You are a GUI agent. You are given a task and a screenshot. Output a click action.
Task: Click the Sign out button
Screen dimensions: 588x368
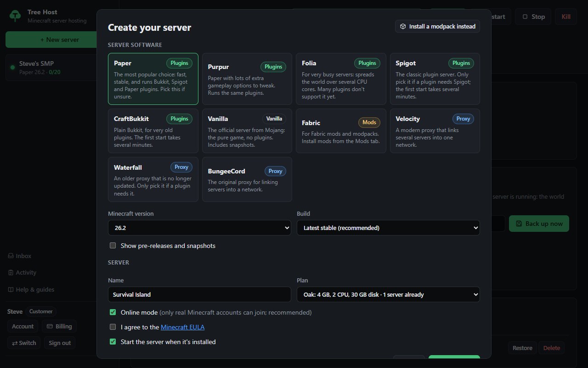pyautogui.click(x=60, y=343)
